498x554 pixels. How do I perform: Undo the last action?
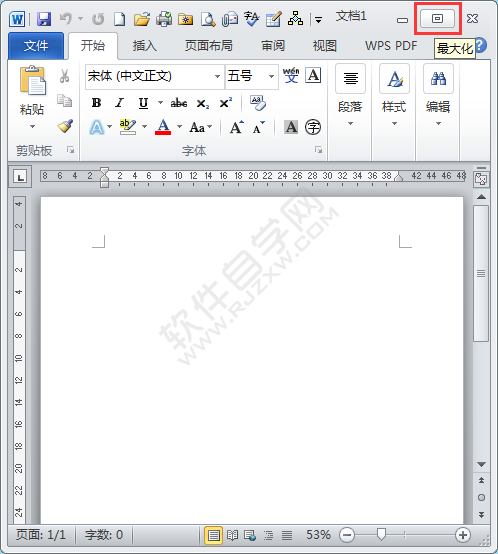pyautogui.click(x=66, y=18)
